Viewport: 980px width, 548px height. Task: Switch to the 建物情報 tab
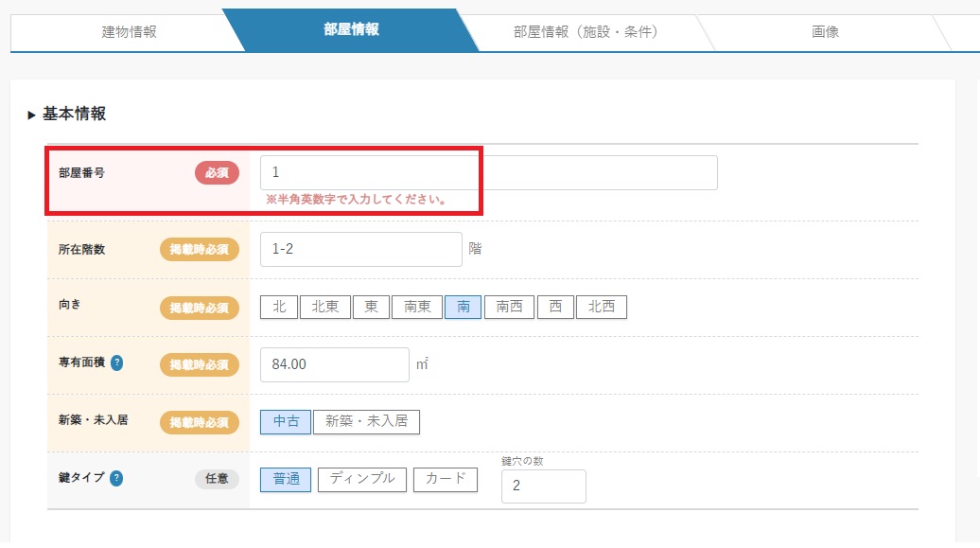129,31
